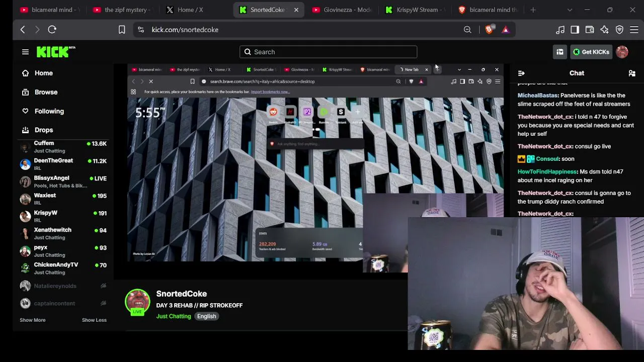
Task: Switch to the YouTube bicameral mind tab
Action: (48, 10)
